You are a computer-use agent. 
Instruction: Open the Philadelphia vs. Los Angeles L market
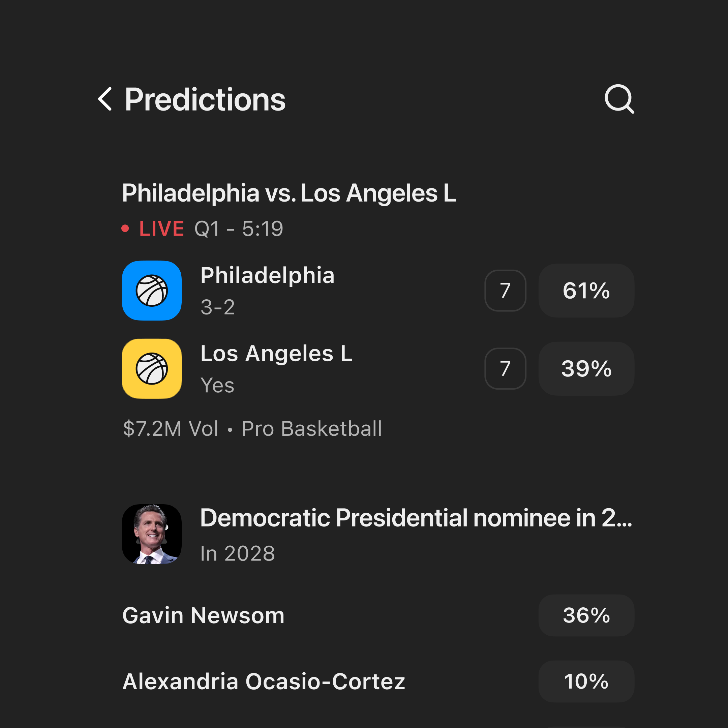(x=290, y=193)
